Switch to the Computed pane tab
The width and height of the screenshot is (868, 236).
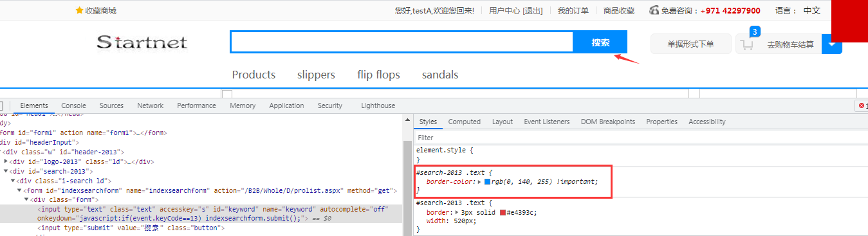coord(465,122)
